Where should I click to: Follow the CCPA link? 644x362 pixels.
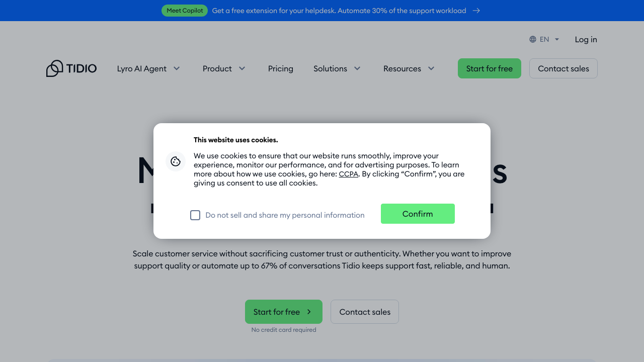(348, 174)
